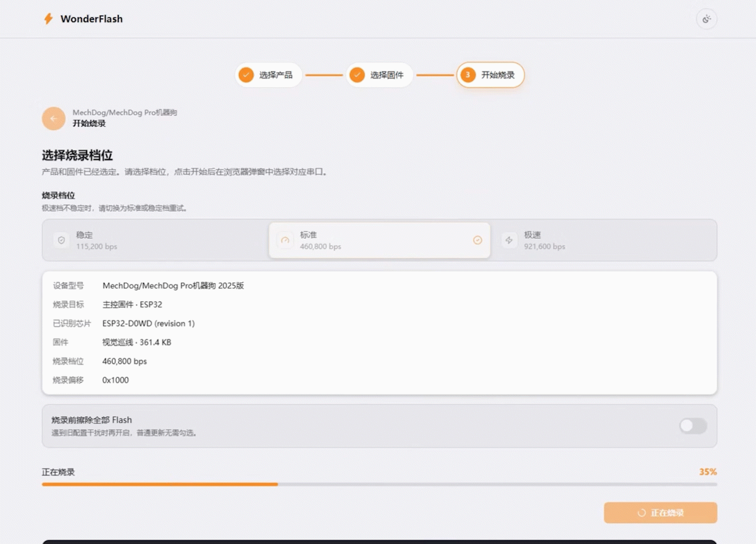Enable the 烧录前擦除全部 Flash switch

[x=693, y=426]
